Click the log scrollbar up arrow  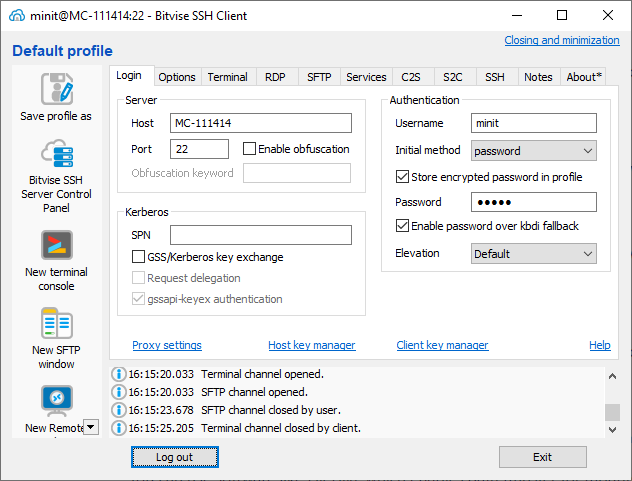click(x=612, y=376)
